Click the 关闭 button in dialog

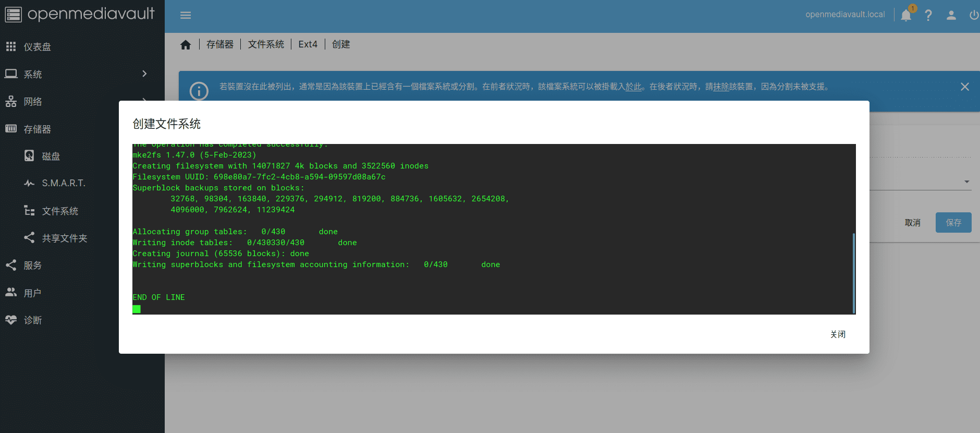click(x=838, y=334)
